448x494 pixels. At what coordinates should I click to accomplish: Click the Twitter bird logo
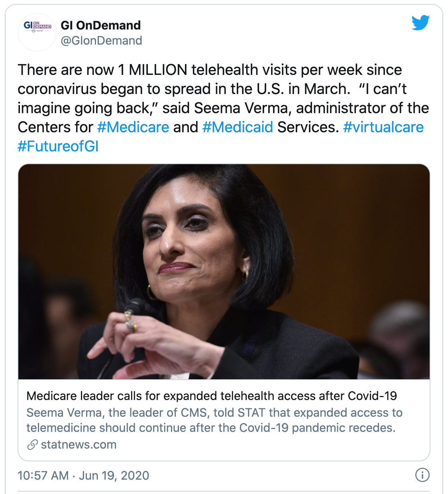[x=420, y=23]
